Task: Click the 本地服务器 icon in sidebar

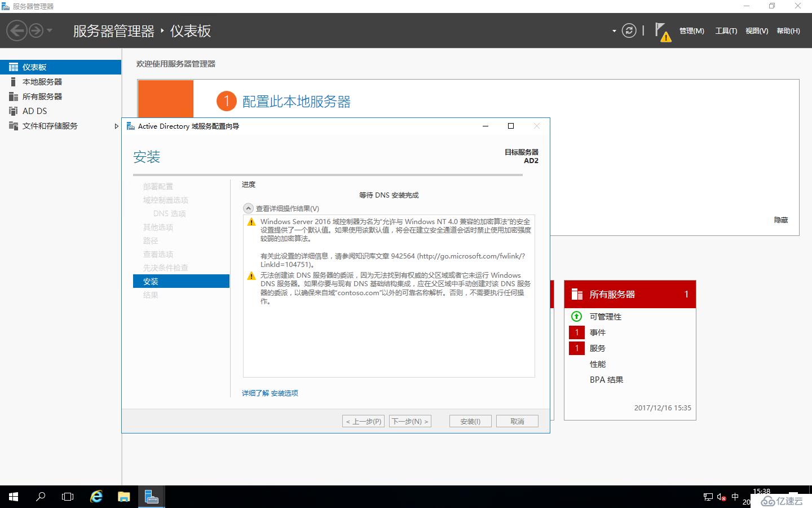Action: click(14, 82)
